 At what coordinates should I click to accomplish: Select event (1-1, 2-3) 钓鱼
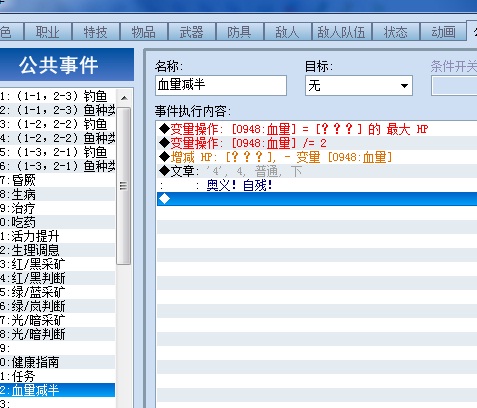[x=57, y=96]
